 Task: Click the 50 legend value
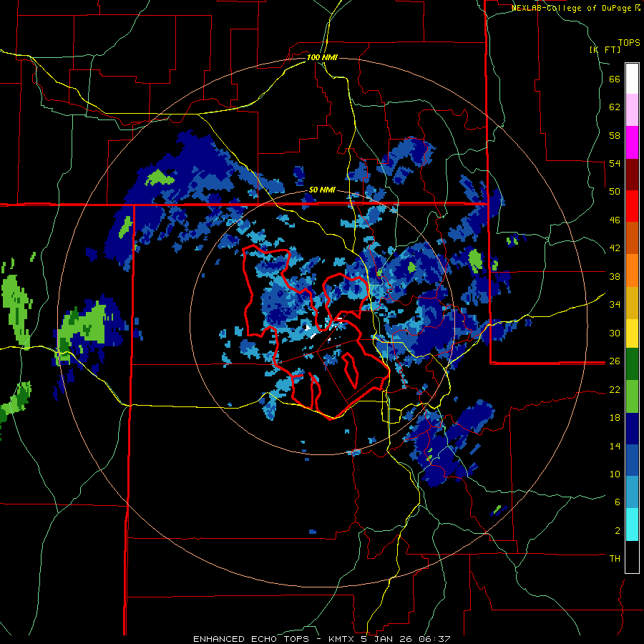[615, 192]
